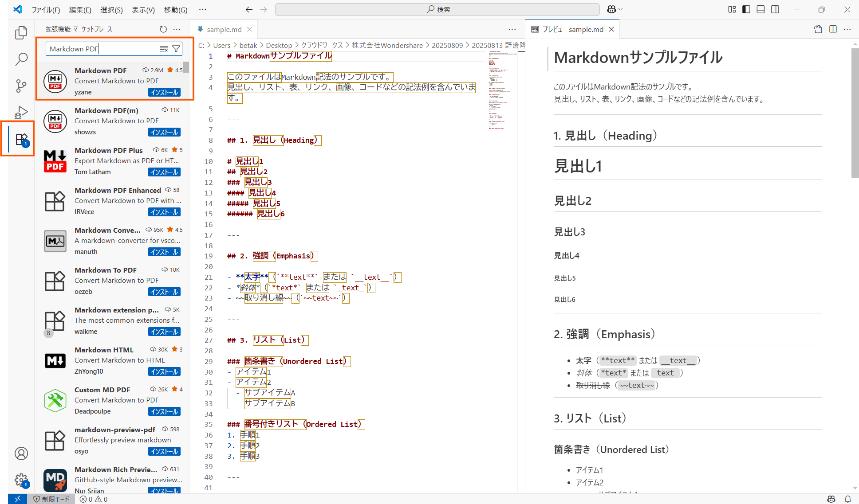Click the 20250809 breadcrumb item
The width and height of the screenshot is (859, 504).
448,45
